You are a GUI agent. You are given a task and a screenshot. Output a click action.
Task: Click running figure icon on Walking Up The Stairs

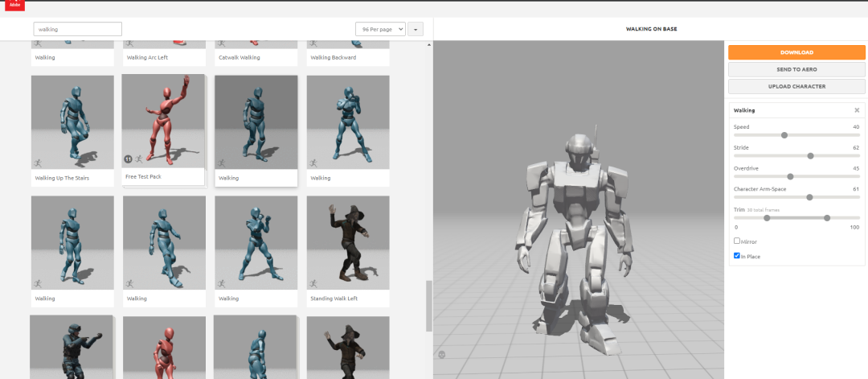tap(37, 163)
